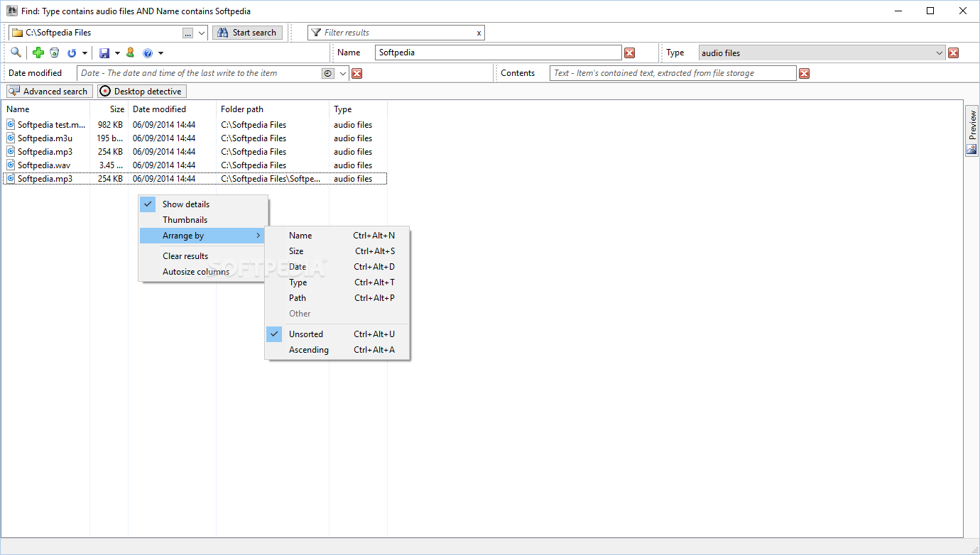
Task: Arrange by Name in submenu
Action: [337, 236]
